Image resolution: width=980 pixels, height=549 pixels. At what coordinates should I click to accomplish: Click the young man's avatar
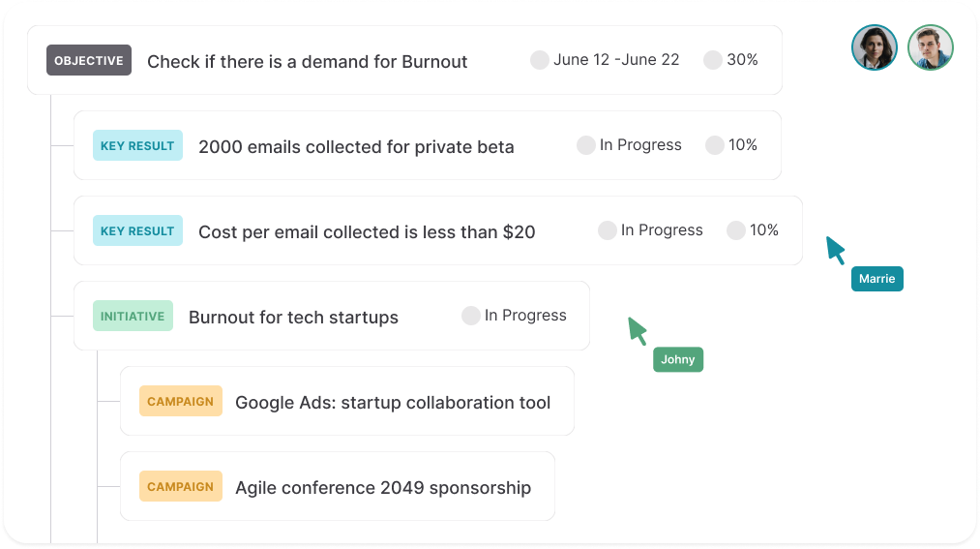(x=931, y=47)
